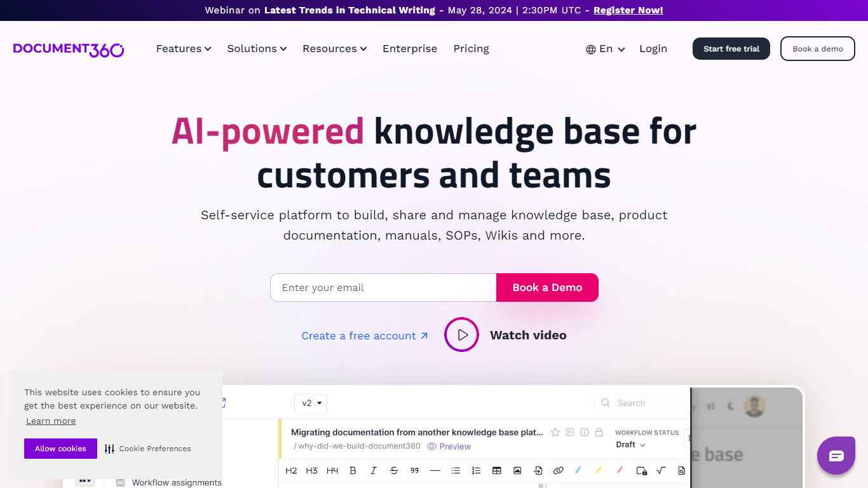Click the user avatar photo
The image size is (868, 488).
(754, 406)
